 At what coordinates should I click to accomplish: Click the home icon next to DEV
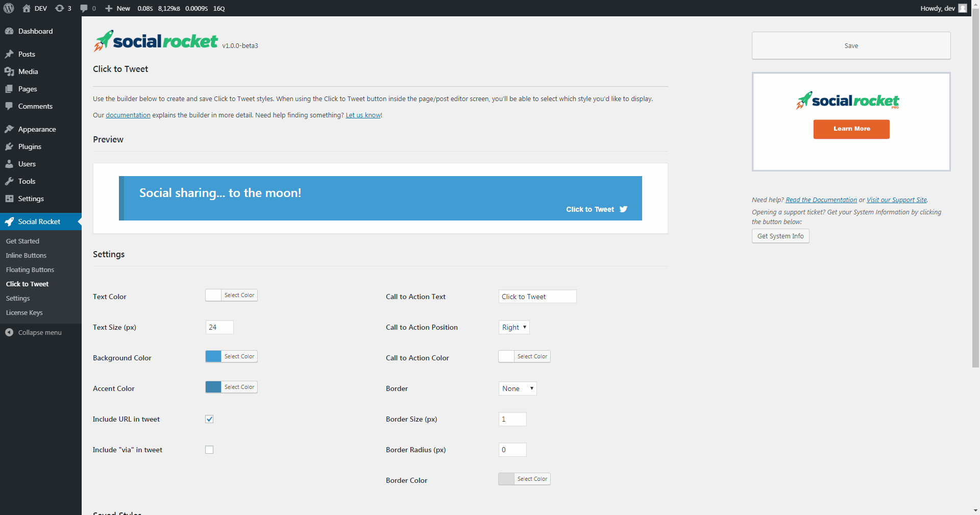coord(27,8)
